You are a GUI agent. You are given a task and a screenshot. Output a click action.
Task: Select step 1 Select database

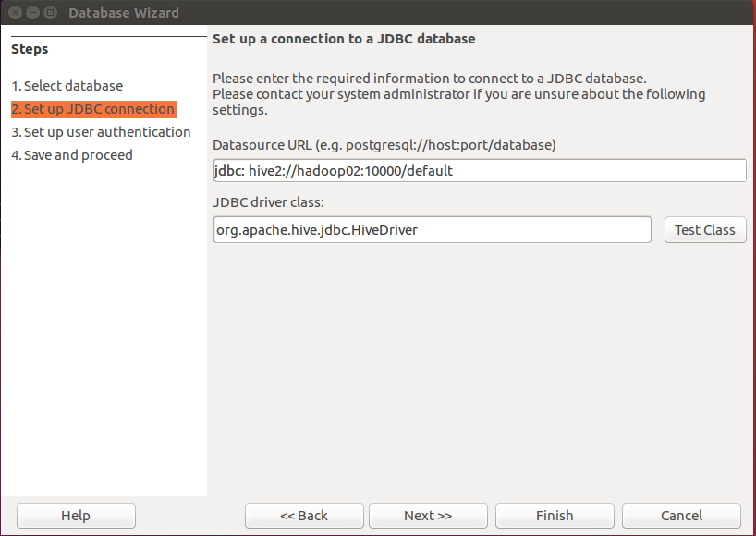(x=67, y=86)
